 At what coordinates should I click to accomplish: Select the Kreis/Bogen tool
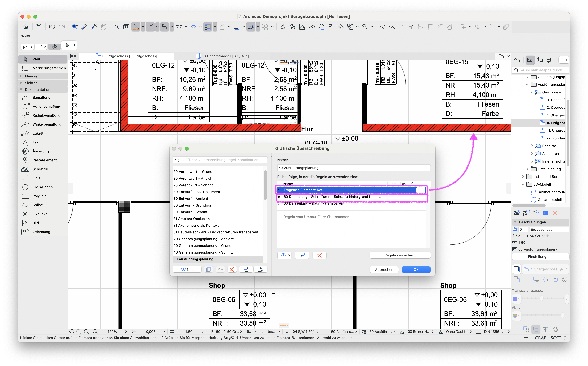[43, 187]
